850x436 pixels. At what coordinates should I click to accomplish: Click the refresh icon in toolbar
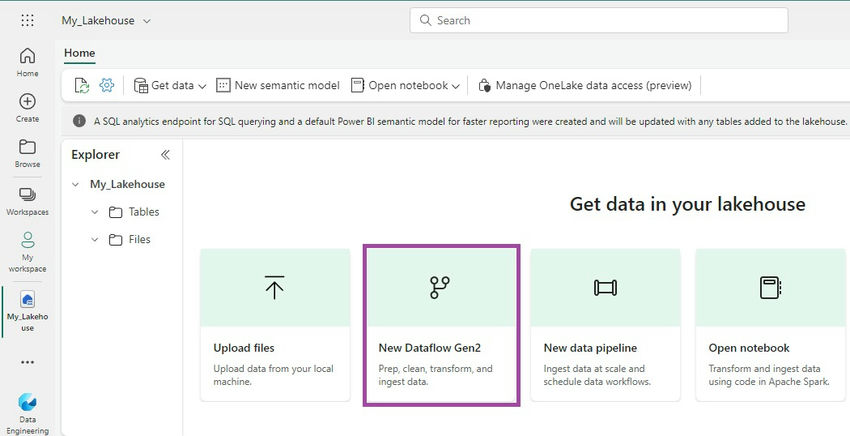coord(81,85)
